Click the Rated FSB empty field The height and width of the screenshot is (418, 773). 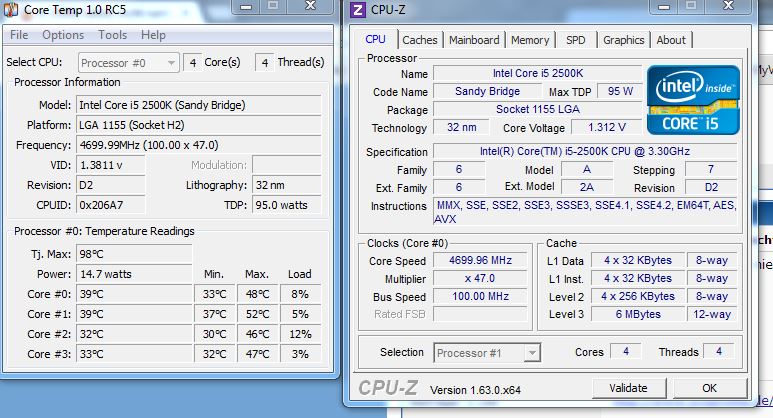pyautogui.click(x=480, y=314)
